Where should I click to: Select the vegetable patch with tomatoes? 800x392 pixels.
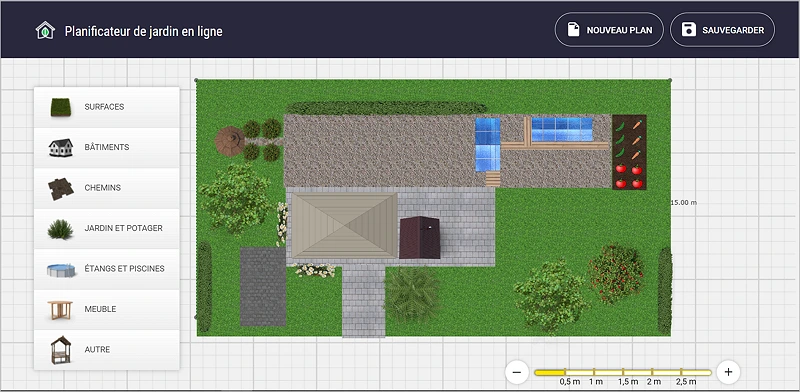click(x=630, y=152)
